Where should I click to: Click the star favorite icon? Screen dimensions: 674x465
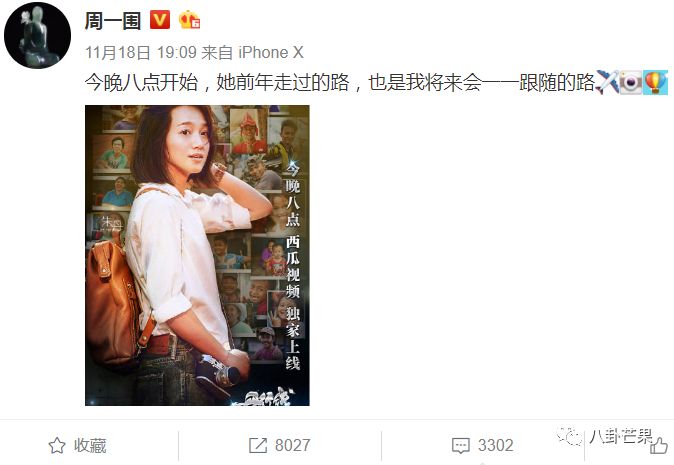57,446
